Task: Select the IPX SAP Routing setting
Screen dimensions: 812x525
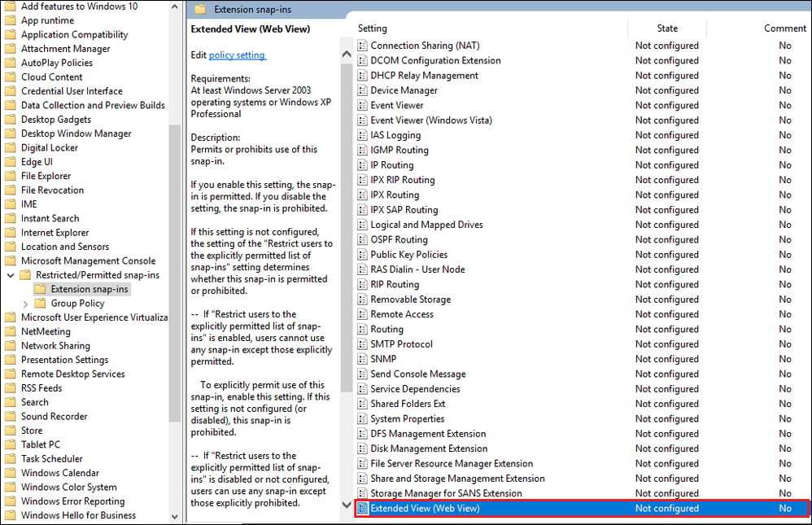Action: click(404, 210)
